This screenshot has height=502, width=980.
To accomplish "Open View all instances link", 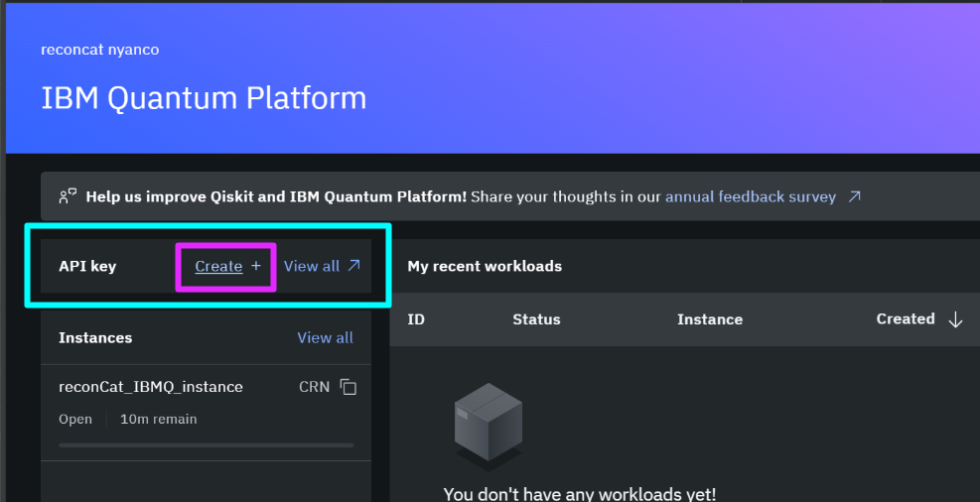I will pyautogui.click(x=325, y=337).
